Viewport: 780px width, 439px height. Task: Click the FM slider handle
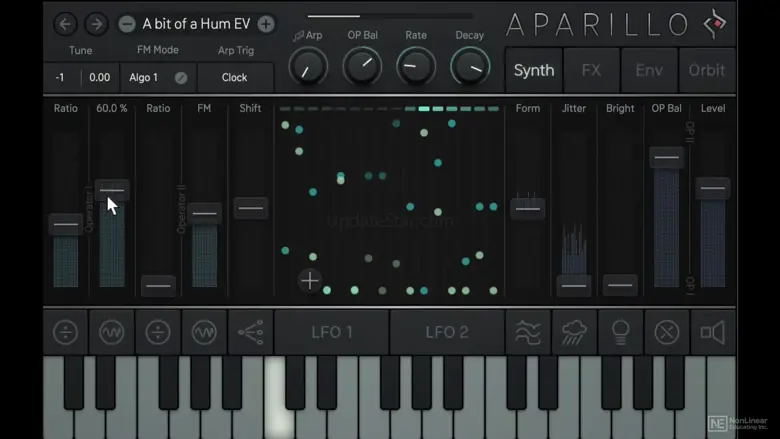(x=204, y=214)
